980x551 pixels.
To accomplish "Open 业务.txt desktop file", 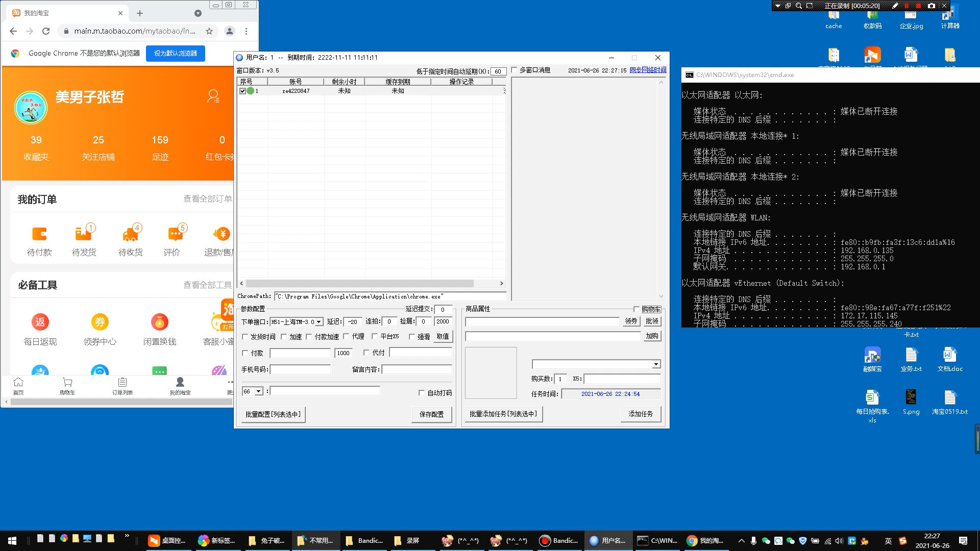I will [911, 359].
